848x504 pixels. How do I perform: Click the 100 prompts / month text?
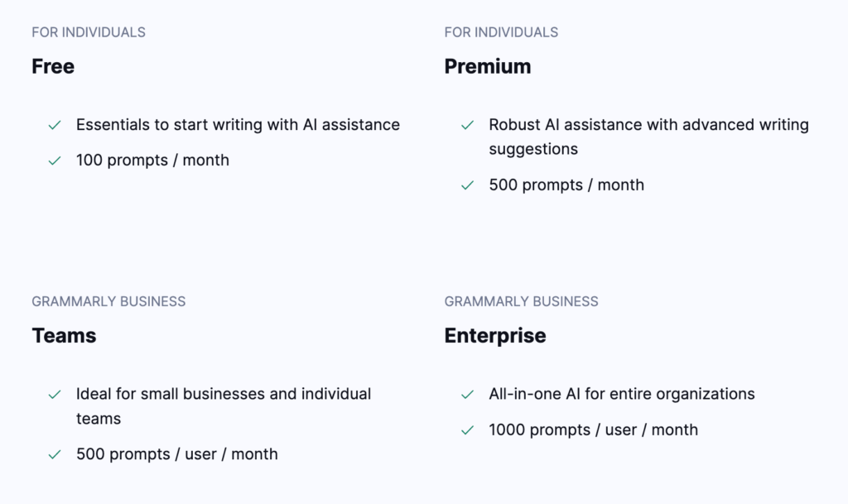pos(152,161)
